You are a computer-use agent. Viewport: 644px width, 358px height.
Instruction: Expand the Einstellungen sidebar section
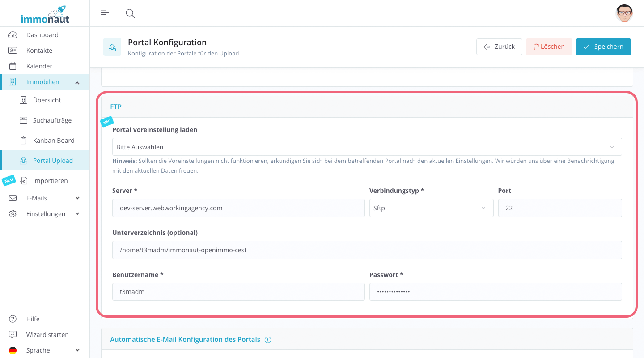(x=45, y=214)
